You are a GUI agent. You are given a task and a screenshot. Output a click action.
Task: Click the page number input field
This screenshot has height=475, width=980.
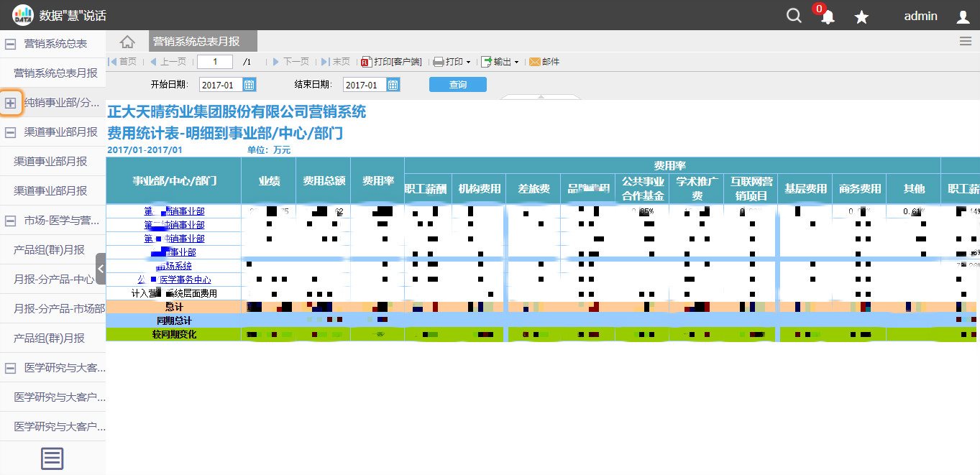pyautogui.click(x=215, y=62)
